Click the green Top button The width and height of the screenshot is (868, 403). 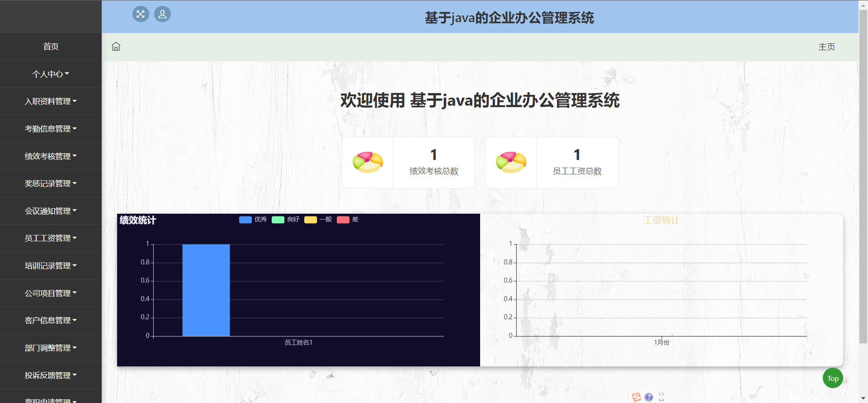click(x=833, y=378)
